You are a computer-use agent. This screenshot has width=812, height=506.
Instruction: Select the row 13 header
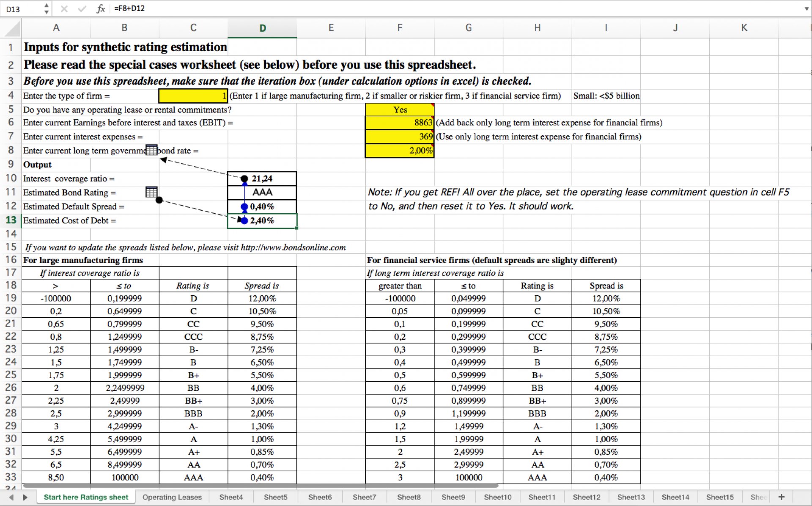tap(11, 220)
